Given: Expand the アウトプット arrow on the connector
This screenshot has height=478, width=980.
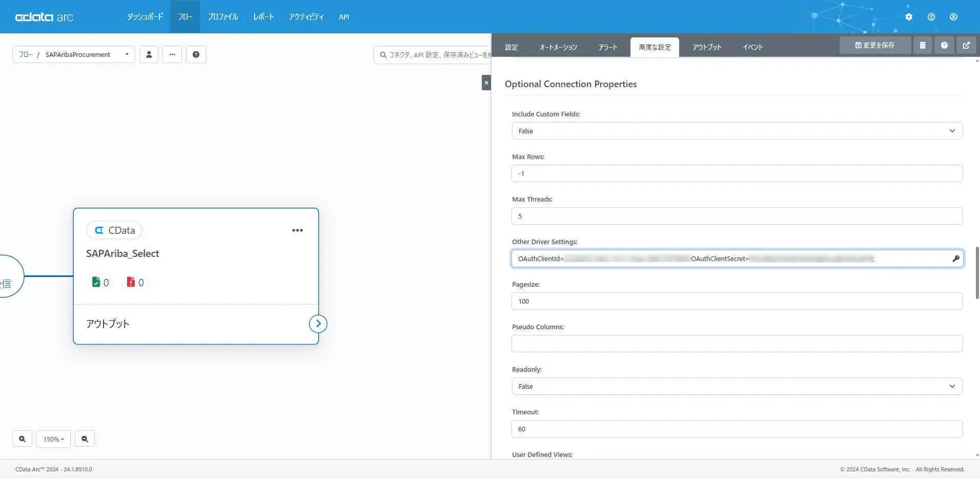Looking at the screenshot, I should (x=318, y=324).
